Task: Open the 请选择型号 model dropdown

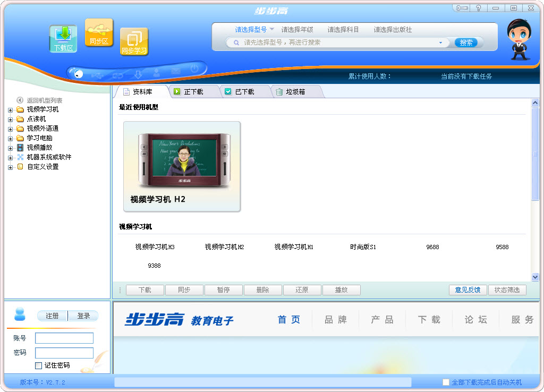Action: pyautogui.click(x=254, y=30)
